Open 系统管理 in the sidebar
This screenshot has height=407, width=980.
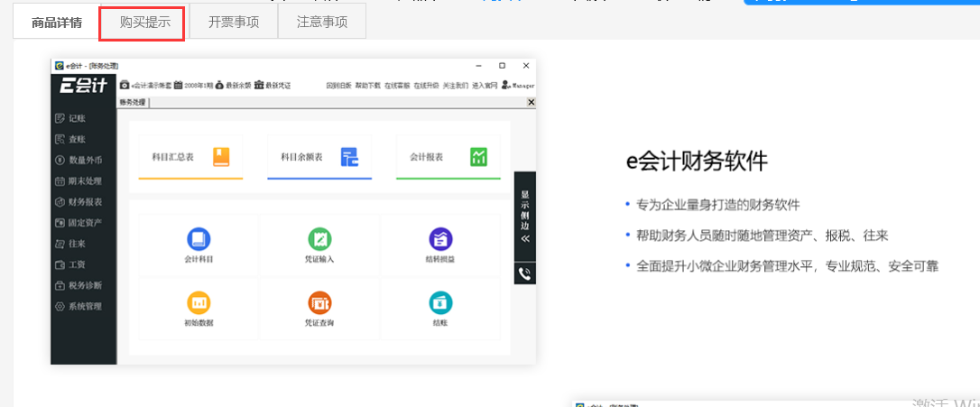(79, 306)
